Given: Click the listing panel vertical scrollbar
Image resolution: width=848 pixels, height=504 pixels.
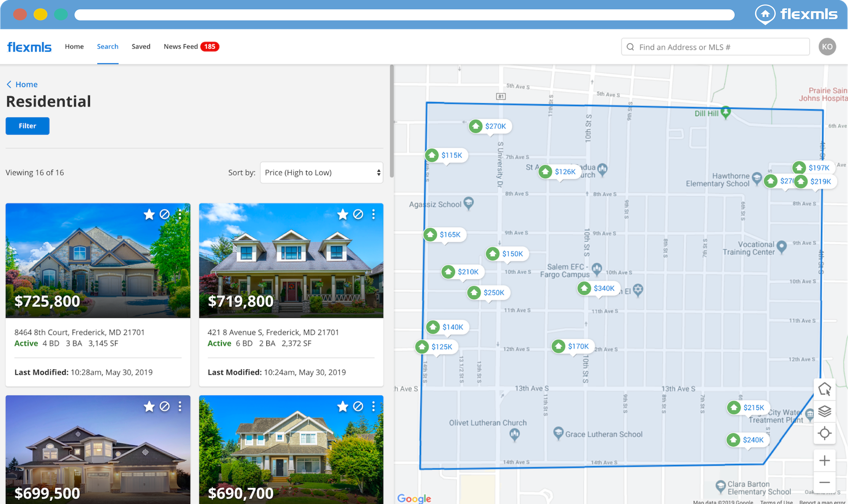Looking at the screenshot, I should [391, 121].
